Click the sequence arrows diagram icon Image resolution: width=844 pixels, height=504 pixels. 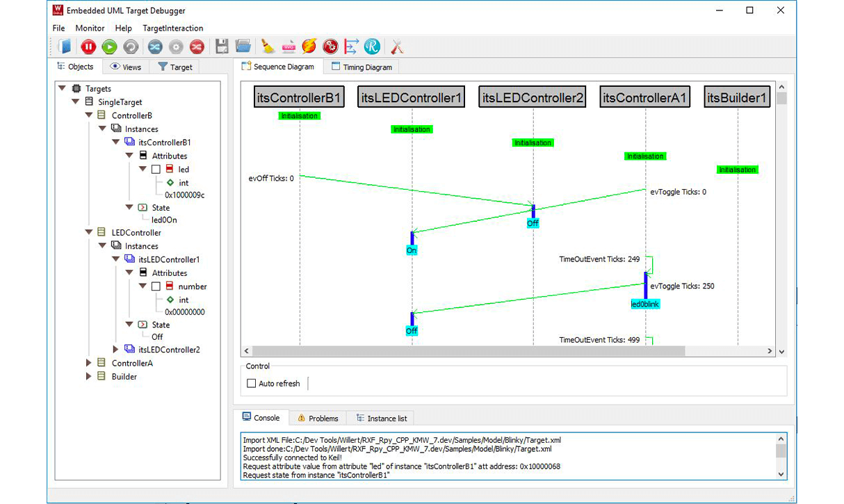click(x=351, y=47)
